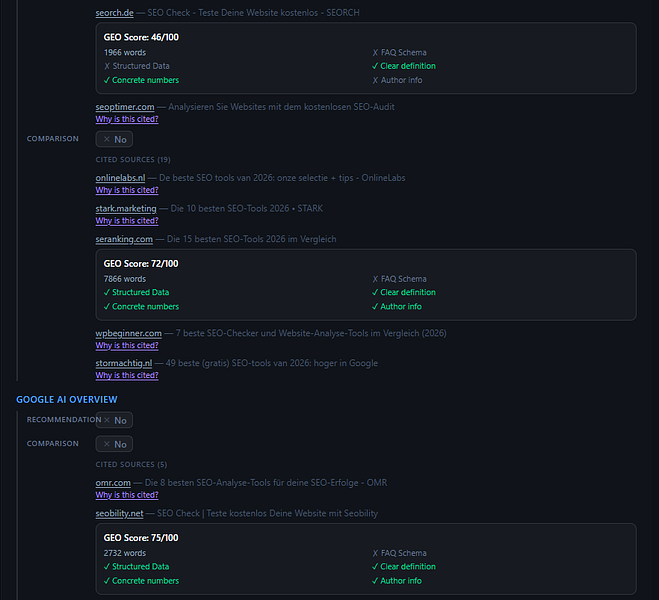The image size is (659, 600).
Task: Click 'FAQ Schema' in the 75/100 card
Action: (x=400, y=554)
